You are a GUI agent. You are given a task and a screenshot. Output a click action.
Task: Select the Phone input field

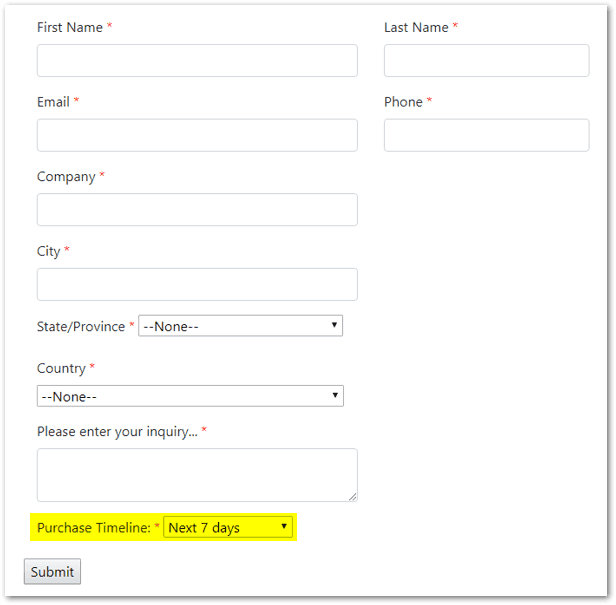click(486, 135)
